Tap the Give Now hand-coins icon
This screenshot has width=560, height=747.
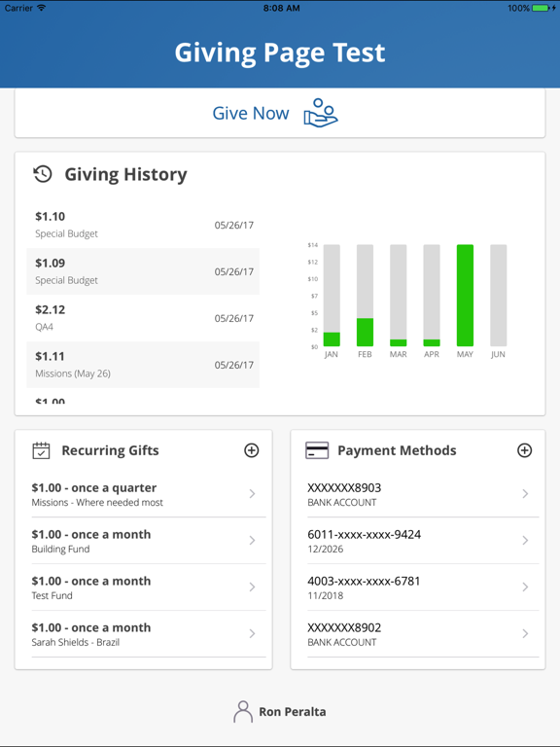click(321, 113)
